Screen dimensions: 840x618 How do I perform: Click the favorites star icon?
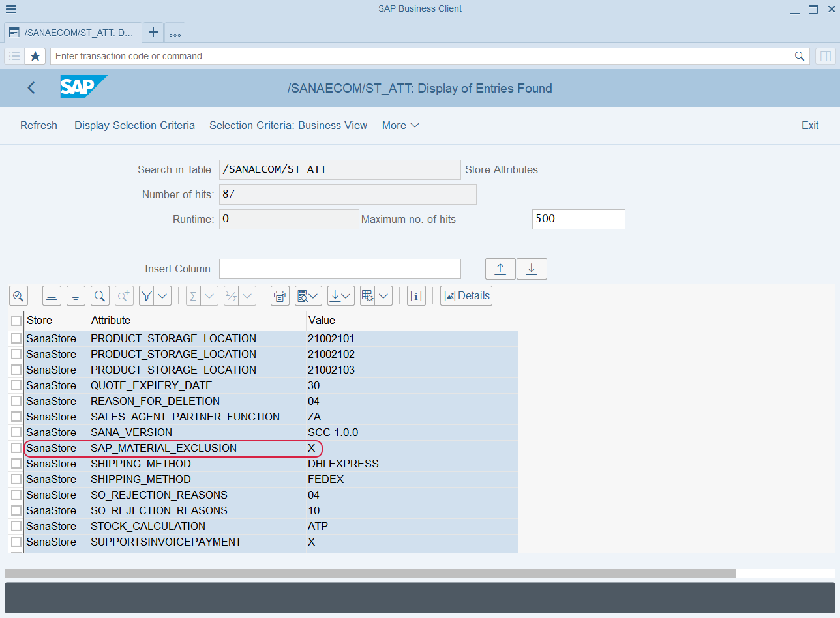coord(35,56)
